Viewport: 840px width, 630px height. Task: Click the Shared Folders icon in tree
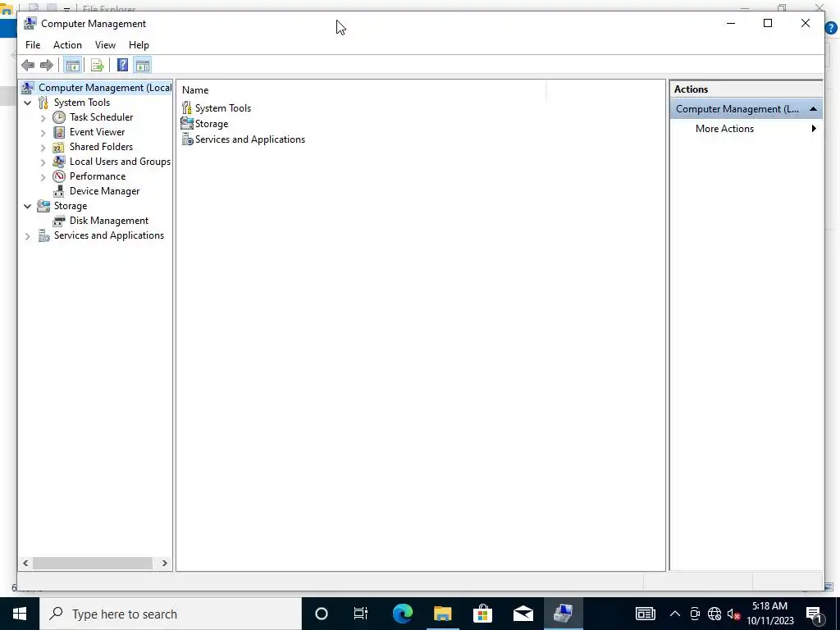[59, 147]
